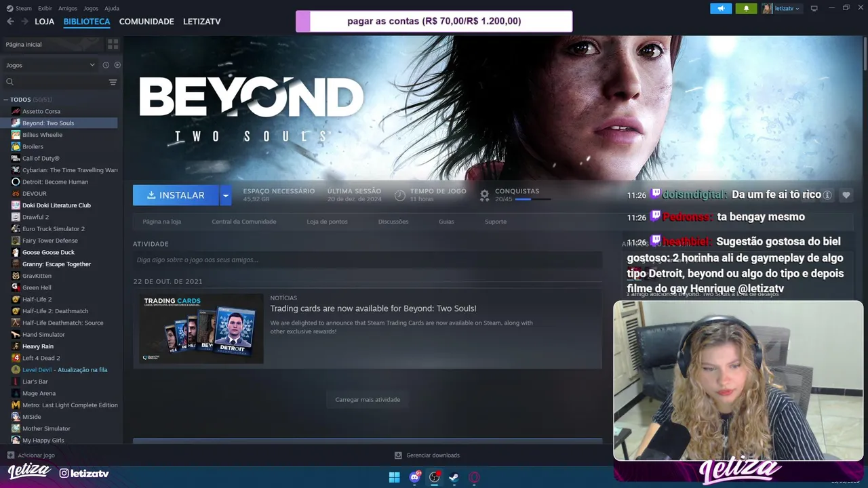Switch to the LOJA tab
The width and height of the screenshot is (868, 488).
click(45, 22)
